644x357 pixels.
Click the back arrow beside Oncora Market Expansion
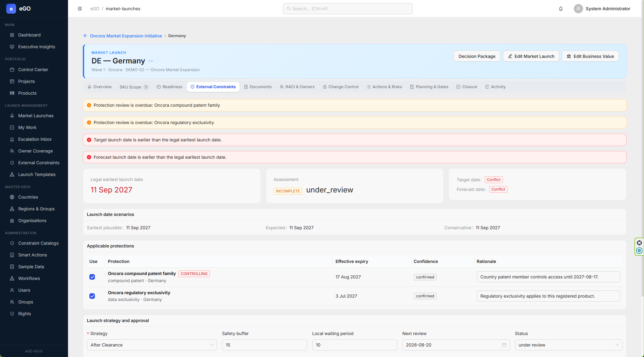pyautogui.click(x=85, y=36)
